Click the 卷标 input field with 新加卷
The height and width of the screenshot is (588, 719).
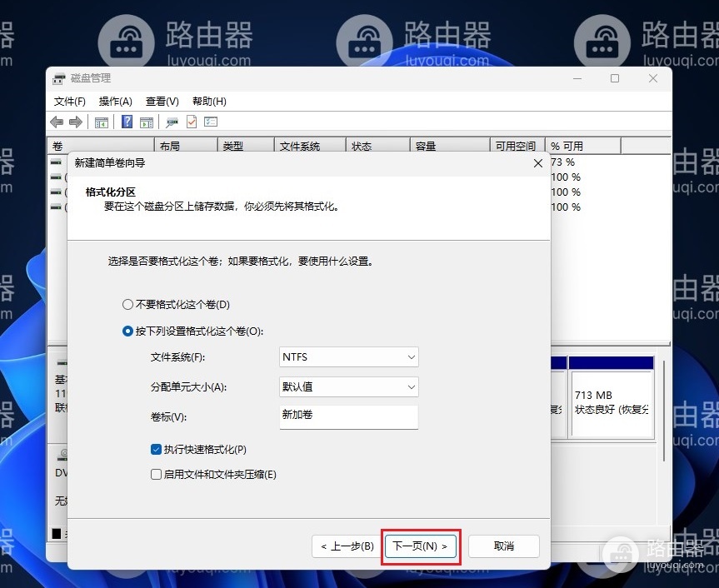(349, 417)
